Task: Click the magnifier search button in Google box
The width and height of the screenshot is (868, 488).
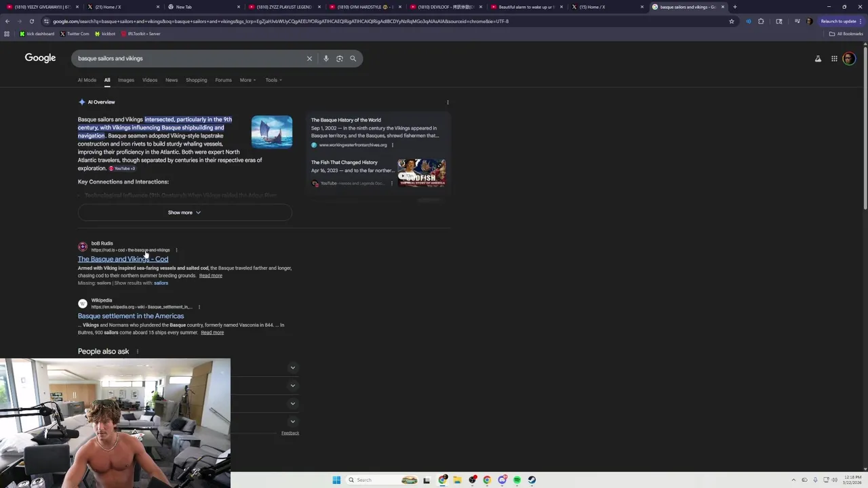Action: click(353, 58)
